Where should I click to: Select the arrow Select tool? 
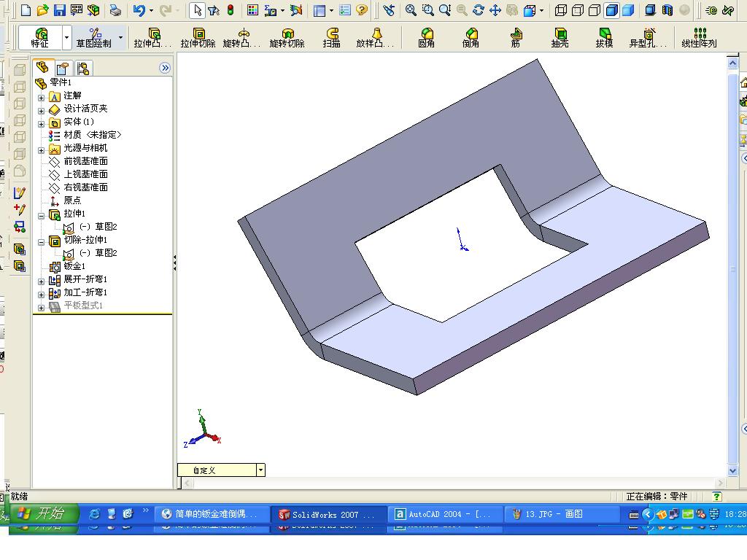(197, 10)
